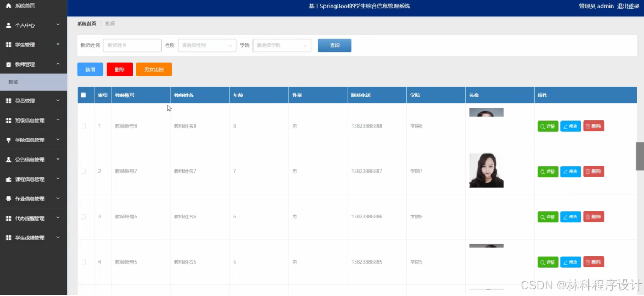Viewport: 644px width, 296px height.
Task: Expand the 导员管理 menu chevron
Action: point(58,100)
